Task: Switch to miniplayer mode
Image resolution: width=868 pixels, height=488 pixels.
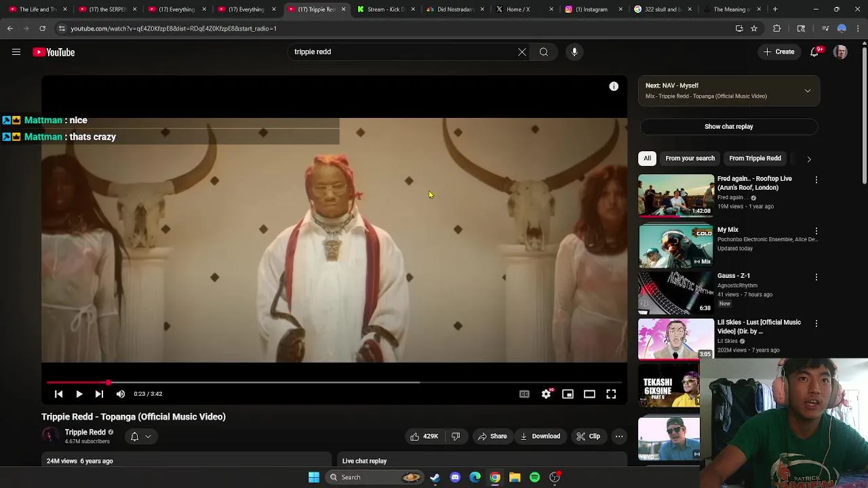Action: [568, 394]
